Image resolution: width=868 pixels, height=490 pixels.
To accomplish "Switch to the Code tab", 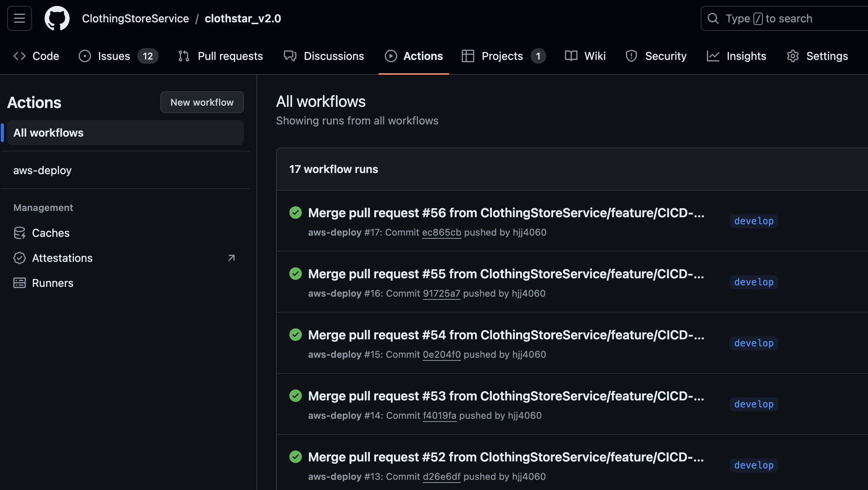I will (36, 56).
